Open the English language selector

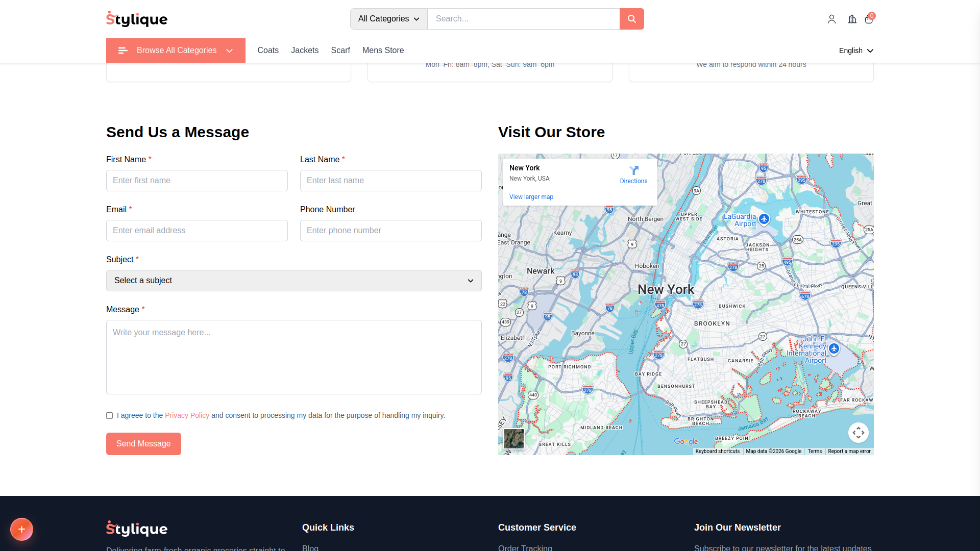click(856, 51)
